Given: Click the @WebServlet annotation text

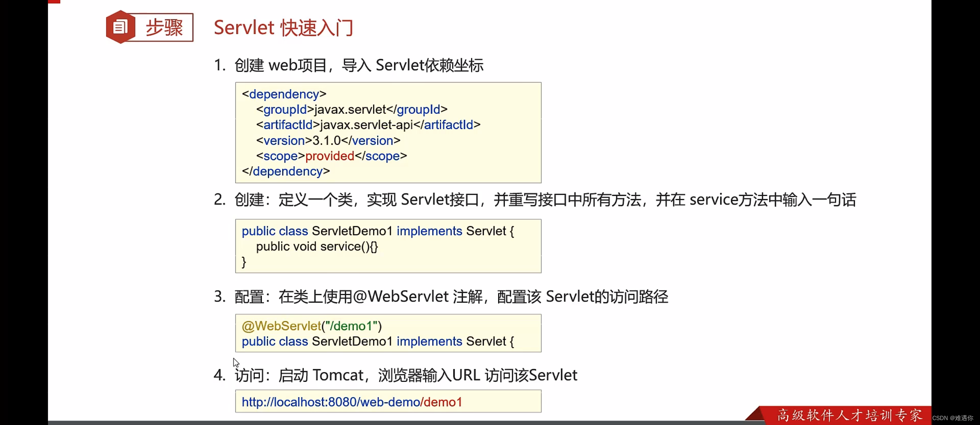Looking at the screenshot, I should (x=281, y=326).
